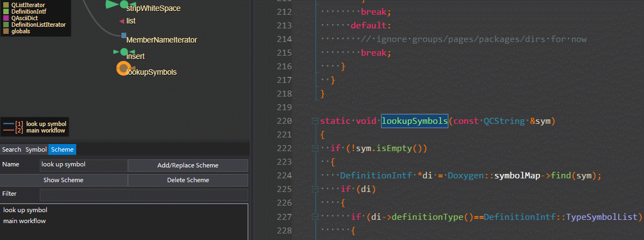Select the magenta list triangle node
The width and height of the screenshot is (644, 240).
point(121,21)
